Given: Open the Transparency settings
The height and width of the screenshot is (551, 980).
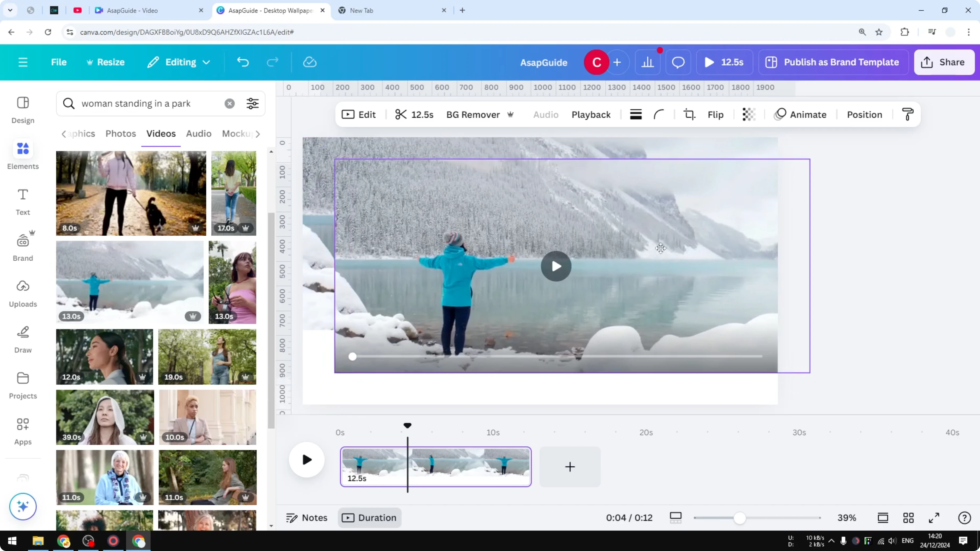Looking at the screenshot, I should point(749,114).
